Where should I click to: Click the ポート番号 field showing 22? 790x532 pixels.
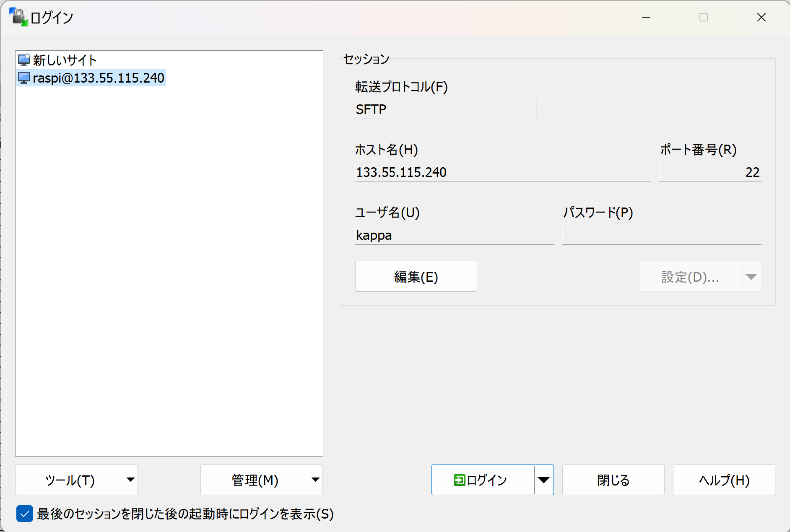(x=710, y=172)
